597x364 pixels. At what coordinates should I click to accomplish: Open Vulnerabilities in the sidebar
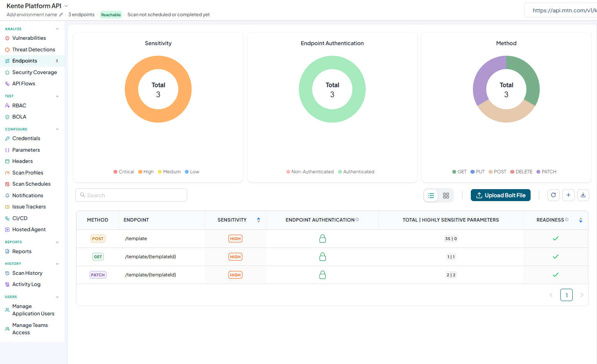[29, 38]
